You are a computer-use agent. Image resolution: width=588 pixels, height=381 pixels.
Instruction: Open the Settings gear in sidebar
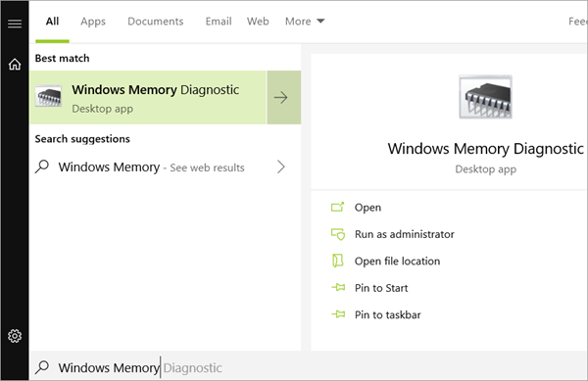[15, 336]
